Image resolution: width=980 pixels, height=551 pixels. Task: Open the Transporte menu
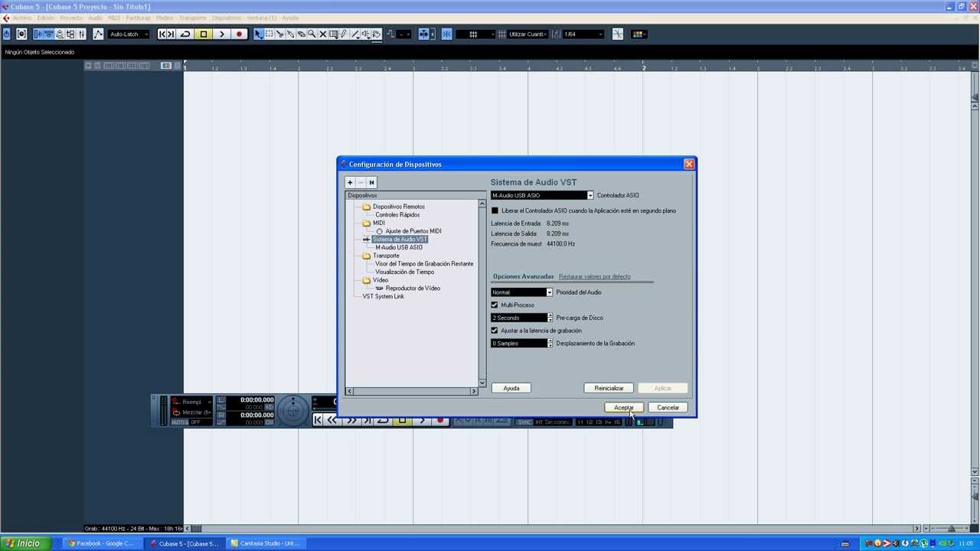[x=193, y=18]
